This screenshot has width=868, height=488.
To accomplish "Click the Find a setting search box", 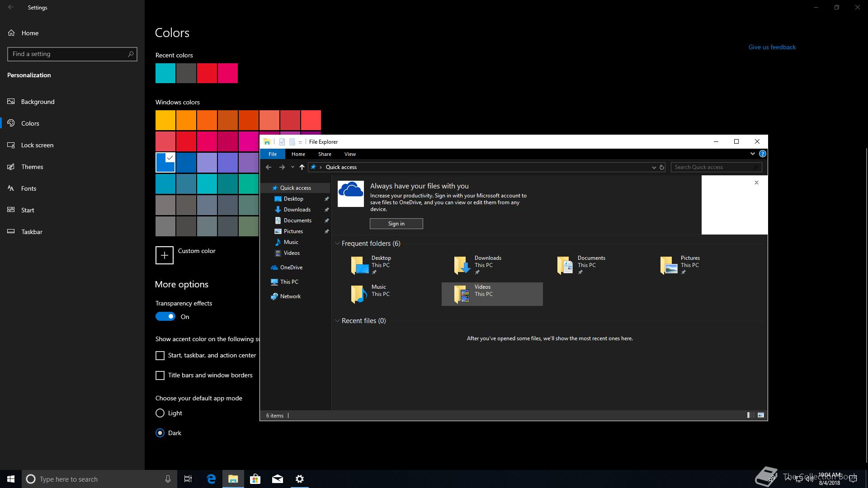I will click(x=72, y=54).
